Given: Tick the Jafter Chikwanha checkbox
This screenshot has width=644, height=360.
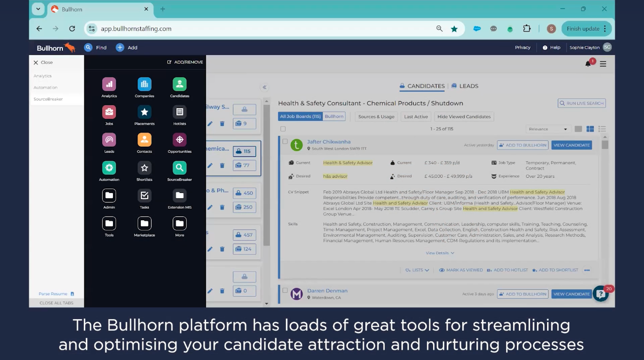Looking at the screenshot, I should click(x=285, y=141).
